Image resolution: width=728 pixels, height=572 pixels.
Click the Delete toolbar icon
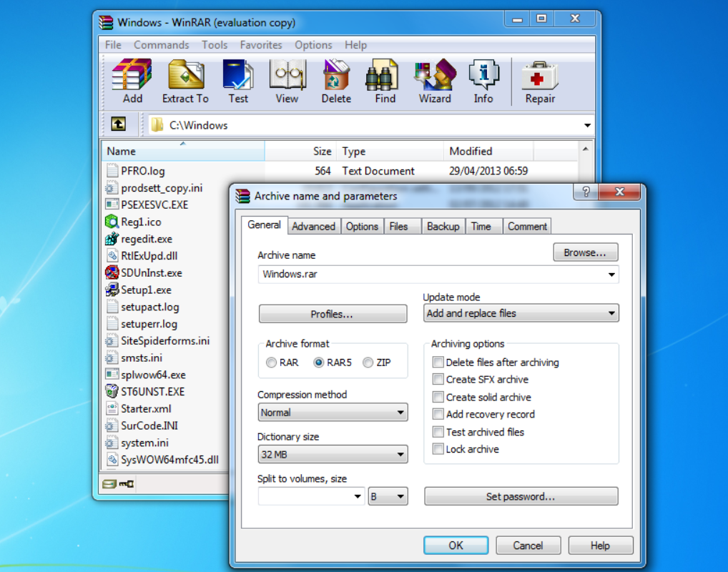click(x=336, y=75)
